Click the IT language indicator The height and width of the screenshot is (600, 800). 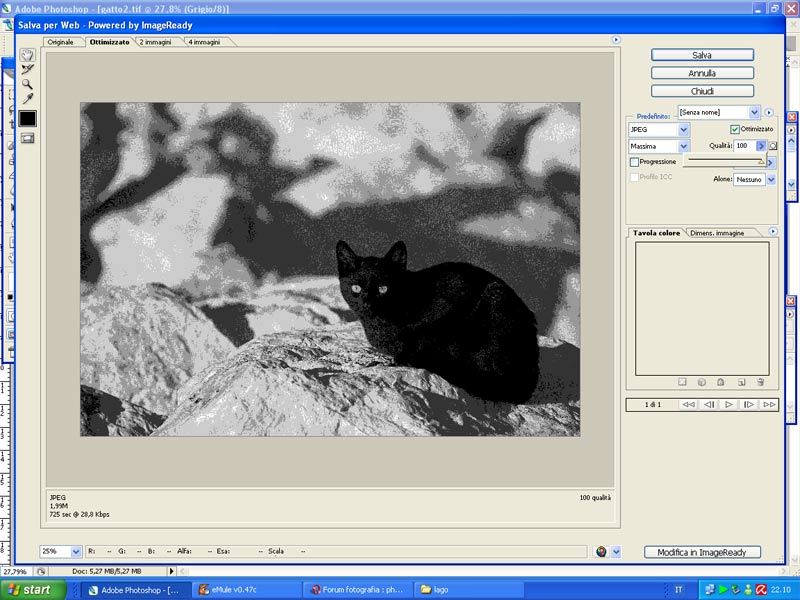[679, 590]
